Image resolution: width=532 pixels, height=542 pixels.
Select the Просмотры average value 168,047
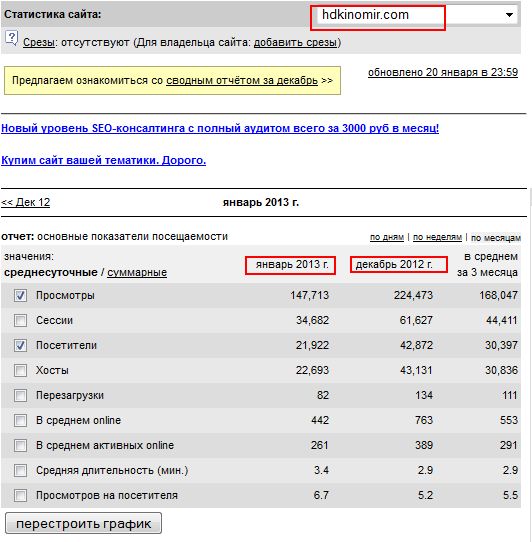pyautogui.click(x=498, y=296)
